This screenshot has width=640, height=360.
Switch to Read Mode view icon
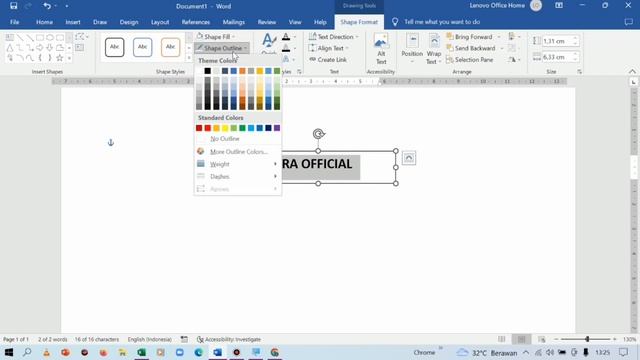tap(502, 339)
